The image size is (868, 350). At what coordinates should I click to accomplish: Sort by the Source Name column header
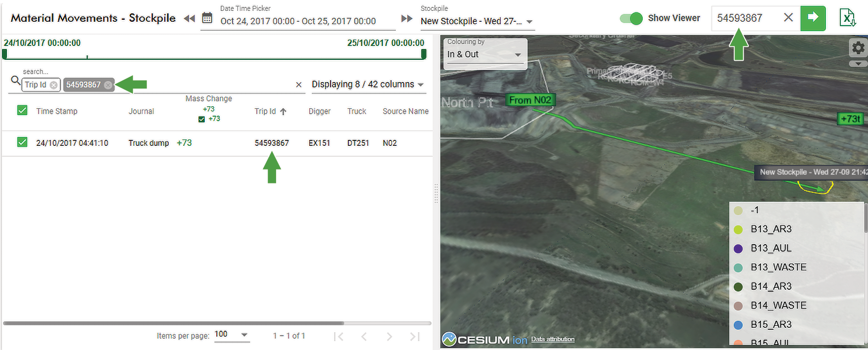click(406, 111)
